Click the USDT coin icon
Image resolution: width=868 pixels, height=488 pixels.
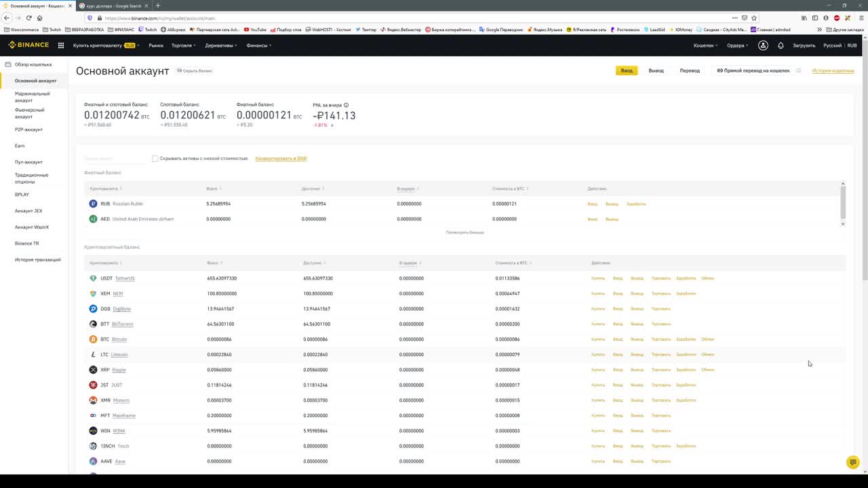click(94, 279)
